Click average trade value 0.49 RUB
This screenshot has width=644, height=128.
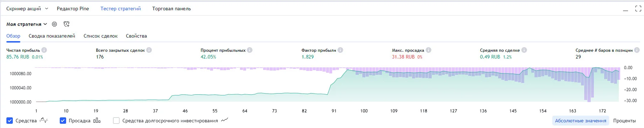coord(490,57)
